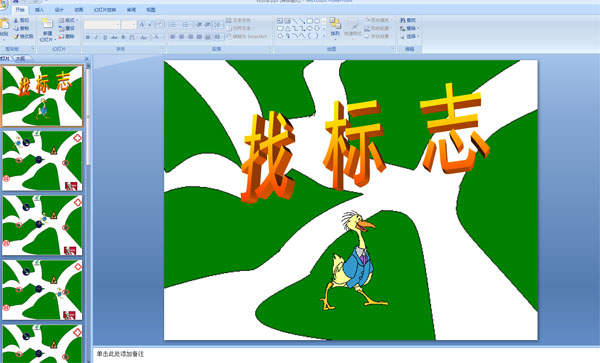The width and height of the screenshot is (600, 363).
Task: Click the Paste clipboard icon
Action: tap(4, 24)
